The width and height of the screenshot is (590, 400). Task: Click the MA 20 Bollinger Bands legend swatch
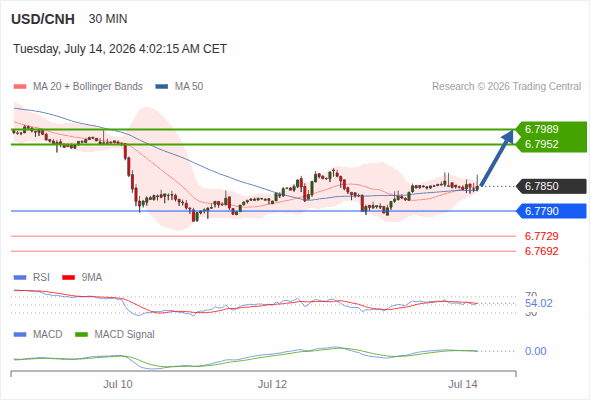click(20, 87)
